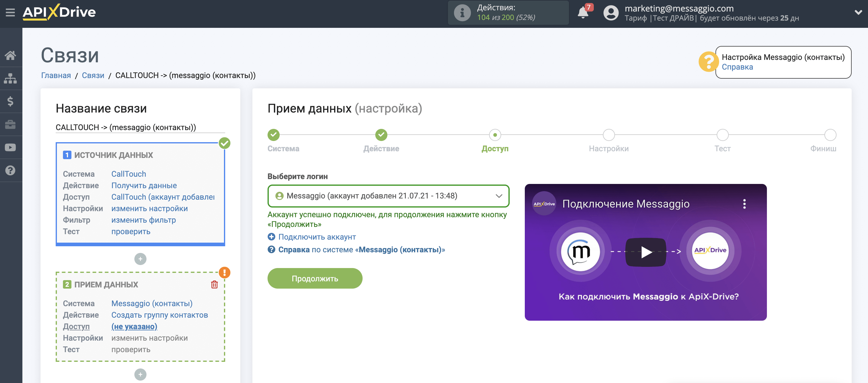
Task: Add block between source and receiver
Action: pos(140,259)
